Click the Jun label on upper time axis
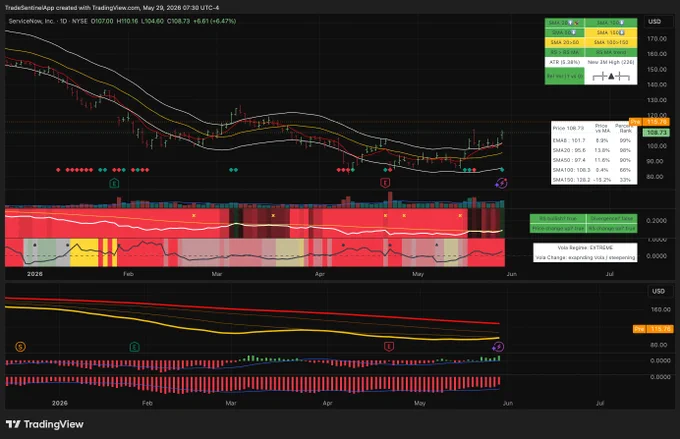This screenshot has height=439, width=680. pos(512,274)
